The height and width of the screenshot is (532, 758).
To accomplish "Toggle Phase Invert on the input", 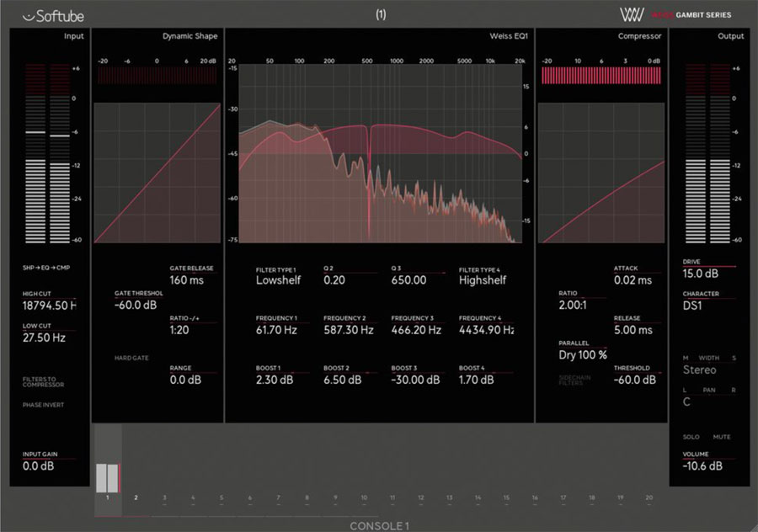I will (43, 405).
